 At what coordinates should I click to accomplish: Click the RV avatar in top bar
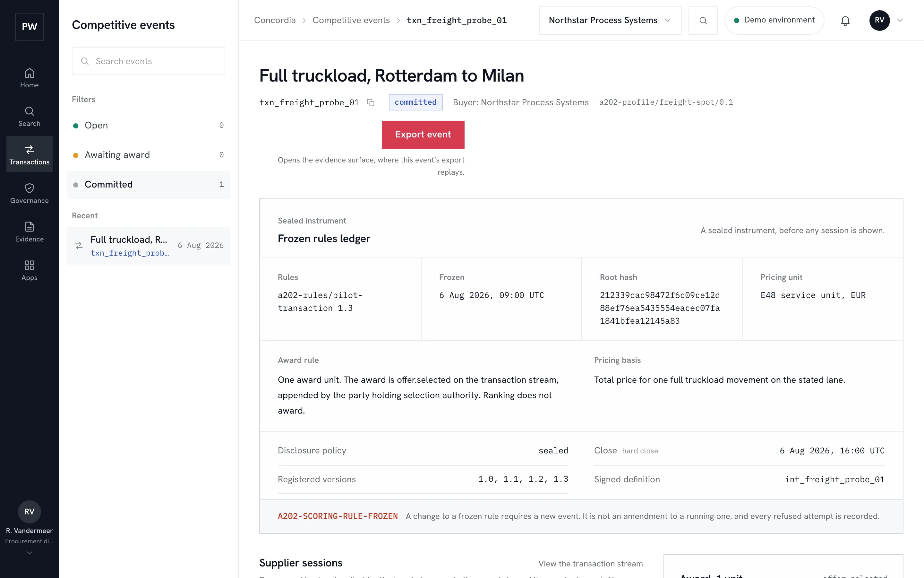coord(880,20)
